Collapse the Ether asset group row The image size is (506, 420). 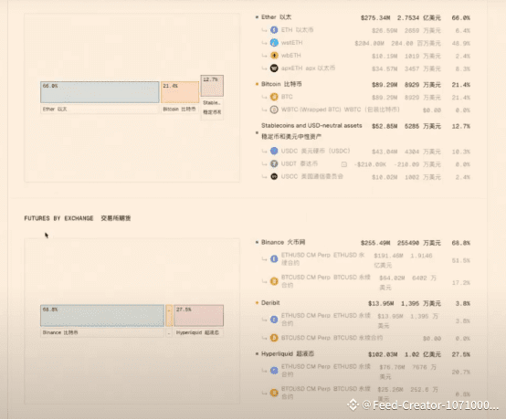[363, 17]
